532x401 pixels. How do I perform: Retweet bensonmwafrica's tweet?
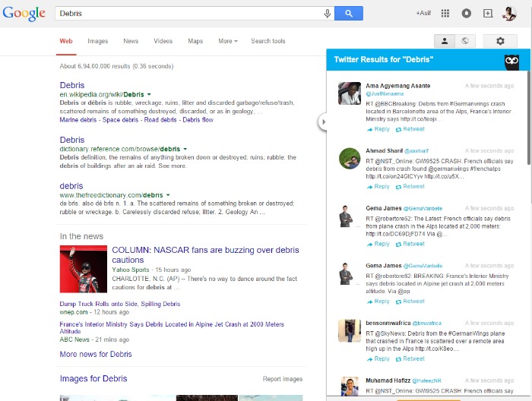[x=410, y=358]
